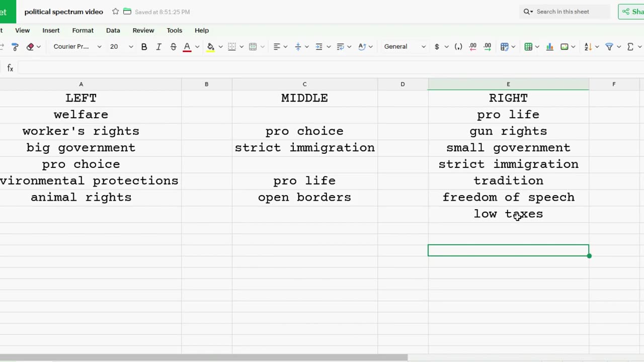Viewport: 644px width, 362px height.
Task: Click the text rotation icon
Action: 362,47
